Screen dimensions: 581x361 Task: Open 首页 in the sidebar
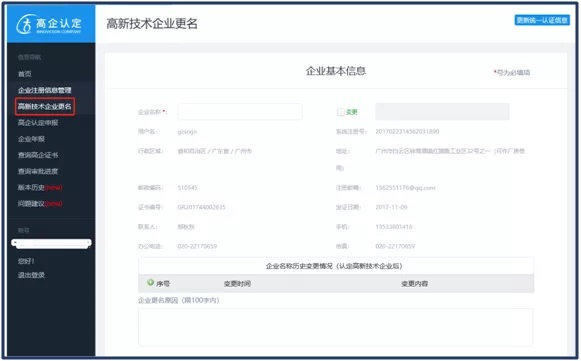(x=25, y=74)
